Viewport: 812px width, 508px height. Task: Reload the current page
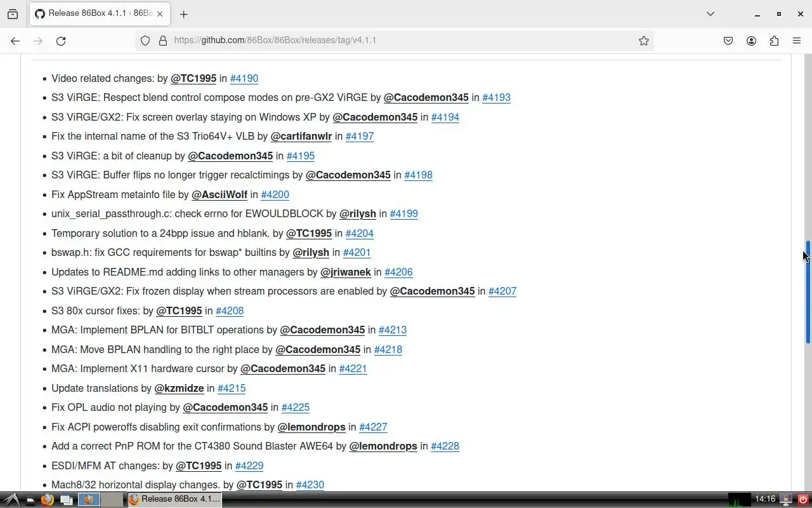point(61,41)
